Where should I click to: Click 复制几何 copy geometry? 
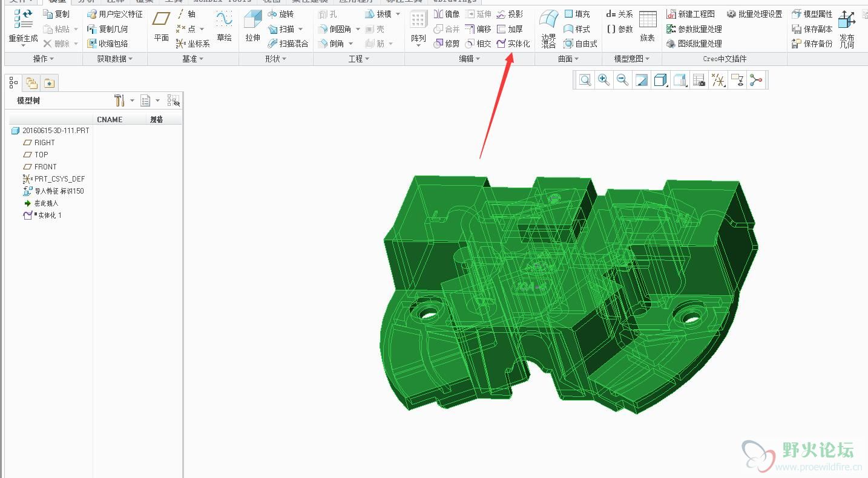pos(108,28)
